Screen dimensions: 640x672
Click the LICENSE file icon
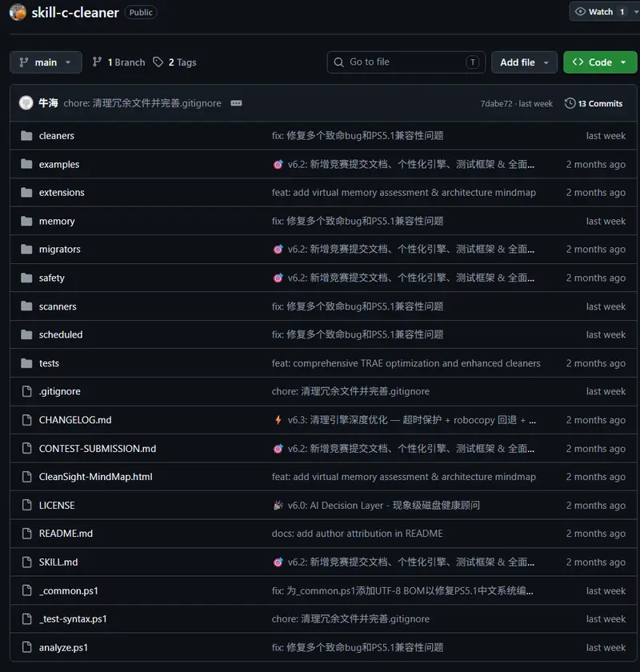point(26,506)
